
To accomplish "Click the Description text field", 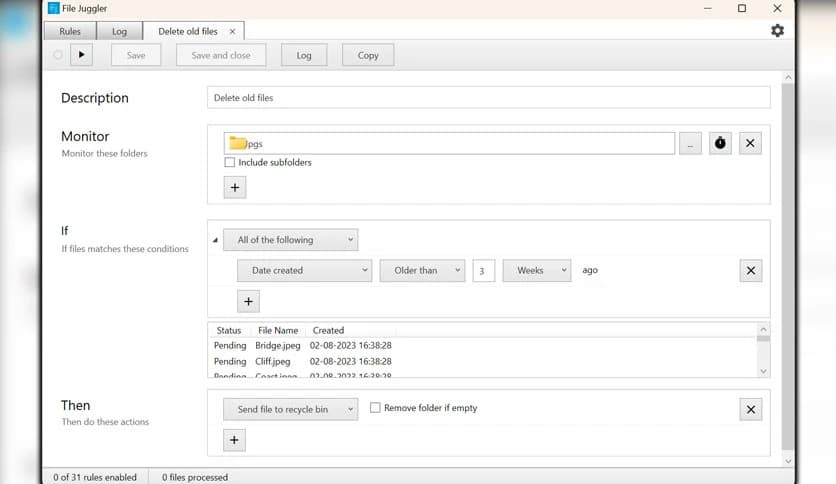I will coord(488,98).
